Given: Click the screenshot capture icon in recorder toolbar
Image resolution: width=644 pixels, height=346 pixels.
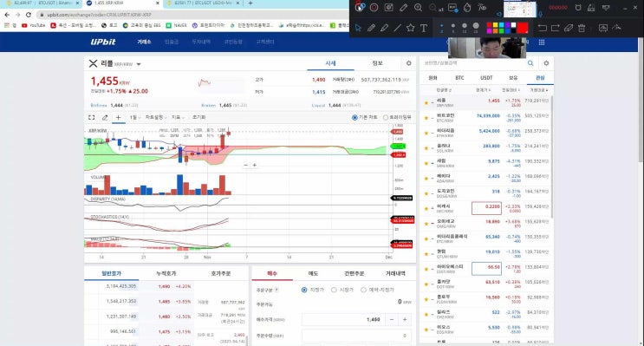Looking at the screenshot, I should click(x=388, y=8).
